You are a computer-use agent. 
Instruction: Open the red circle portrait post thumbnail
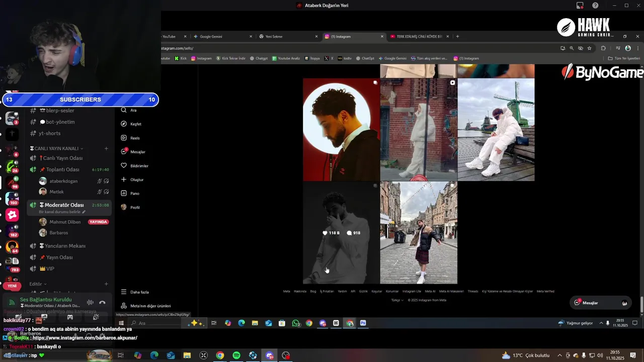coord(341,130)
